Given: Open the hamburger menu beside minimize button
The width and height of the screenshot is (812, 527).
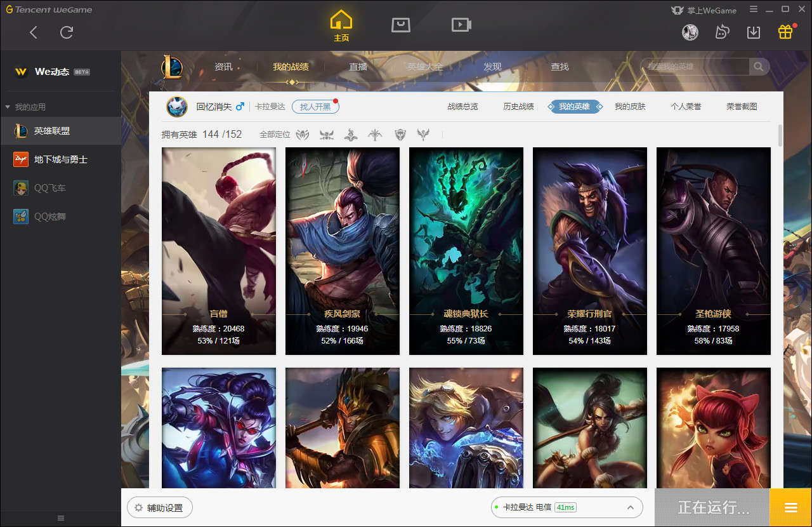Looking at the screenshot, I should [754, 10].
